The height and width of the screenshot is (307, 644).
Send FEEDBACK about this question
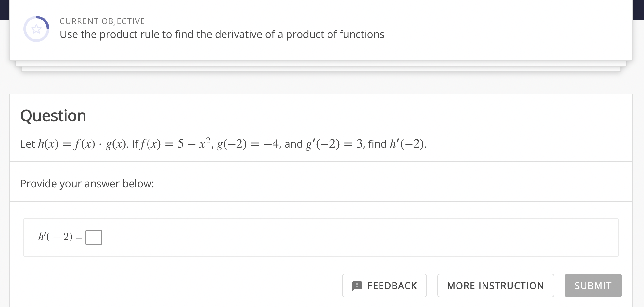pyautogui.click(x=384, y=285)
